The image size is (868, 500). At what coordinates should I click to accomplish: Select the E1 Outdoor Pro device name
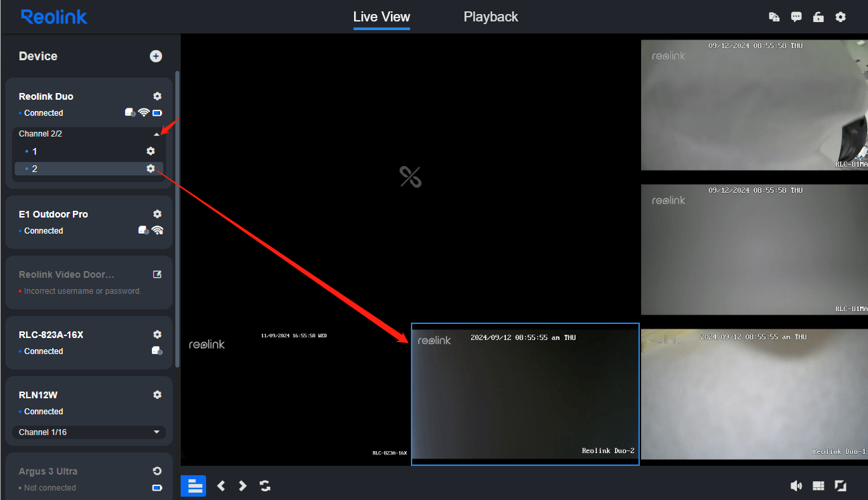click(x=54, y=214)
